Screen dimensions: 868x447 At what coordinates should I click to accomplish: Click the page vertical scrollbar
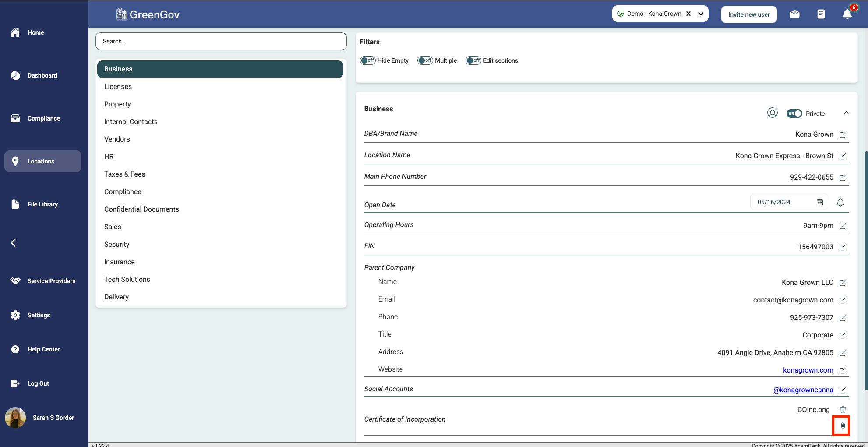[x=866, y=270]
